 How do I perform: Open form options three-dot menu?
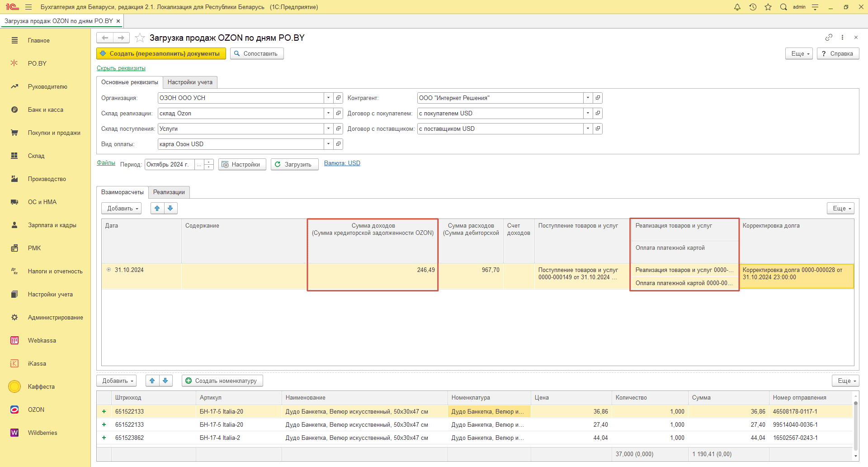(842, 38)
